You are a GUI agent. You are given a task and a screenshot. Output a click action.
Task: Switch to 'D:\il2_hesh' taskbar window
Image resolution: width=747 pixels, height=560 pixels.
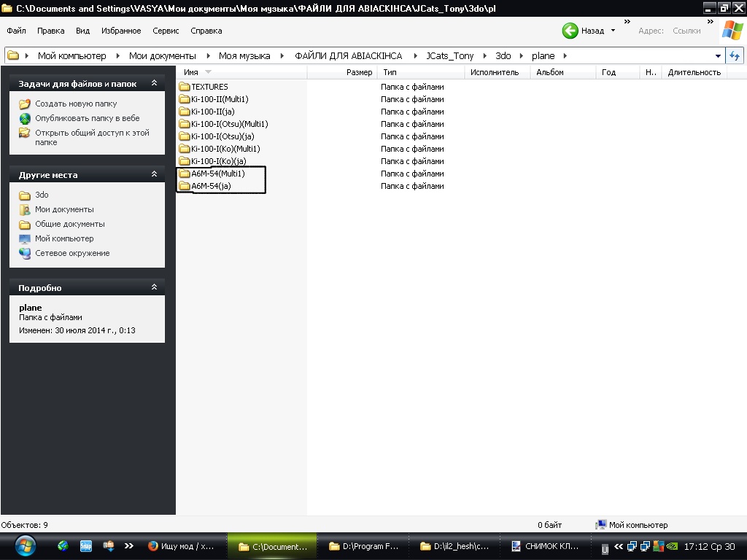[x=454, y=546]
